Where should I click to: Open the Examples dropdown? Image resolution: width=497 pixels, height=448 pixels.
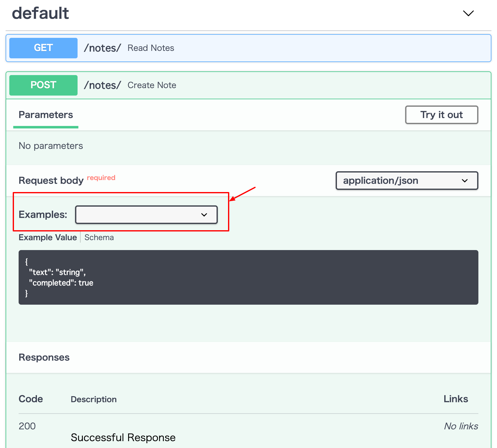(146, 214)
